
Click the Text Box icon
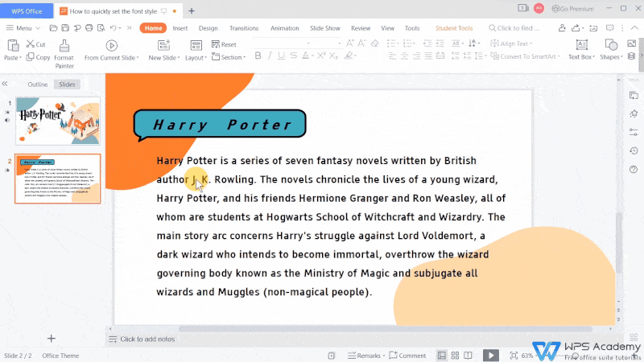[581, 45]
